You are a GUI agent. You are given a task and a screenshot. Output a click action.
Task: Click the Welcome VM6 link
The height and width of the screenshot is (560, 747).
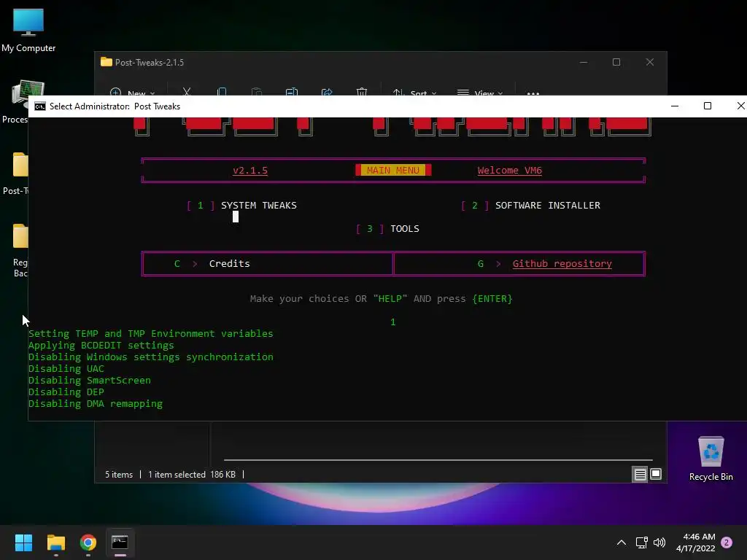point(509,171)
